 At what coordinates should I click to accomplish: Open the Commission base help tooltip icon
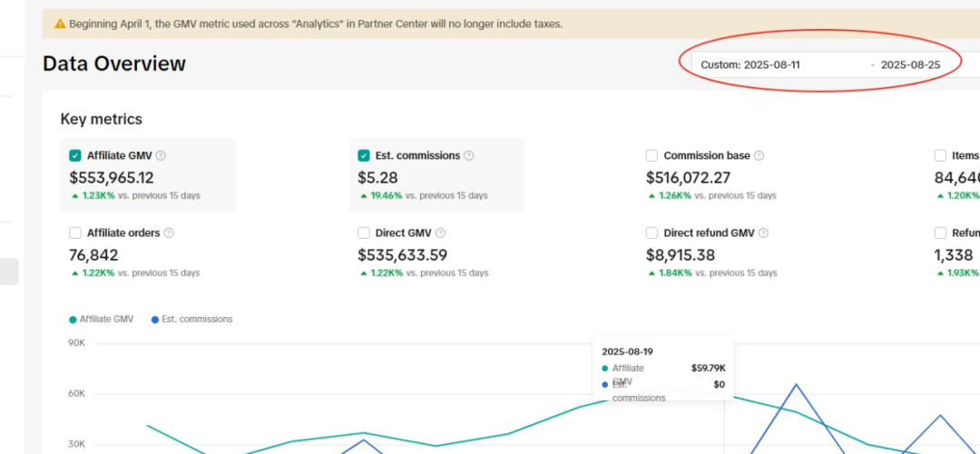759,156
